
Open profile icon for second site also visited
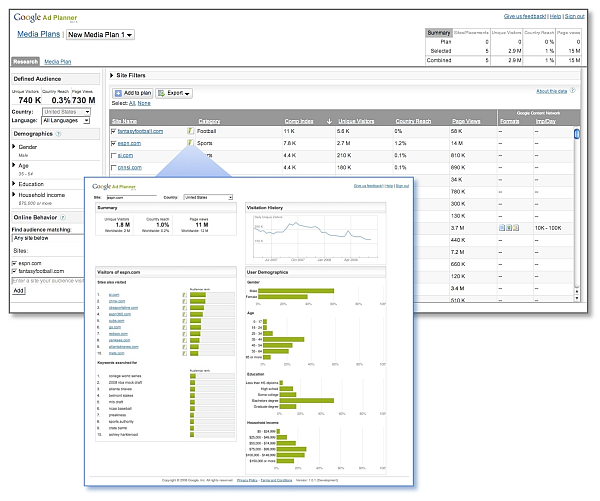pyautogui.click(x=184, y=301)
